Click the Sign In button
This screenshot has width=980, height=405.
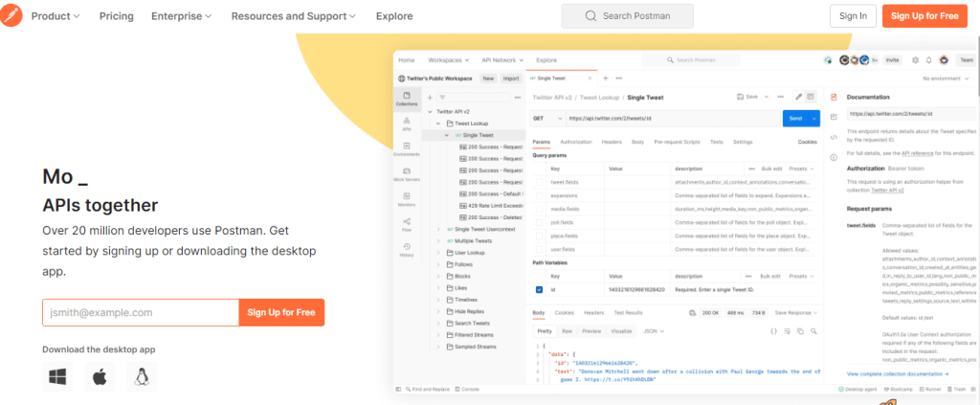click(x=853, y=16)
